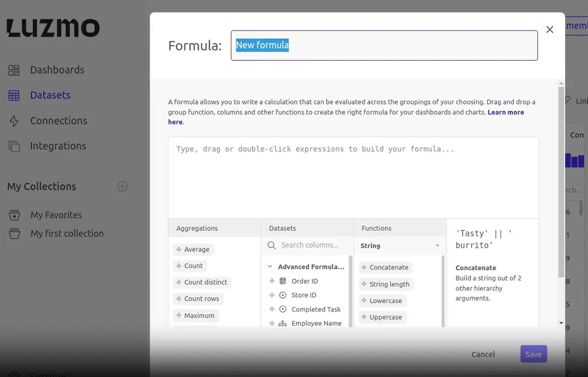Screen dimensions: 588x377
Task: Open My Favorites collection
Action: point(56,215)
